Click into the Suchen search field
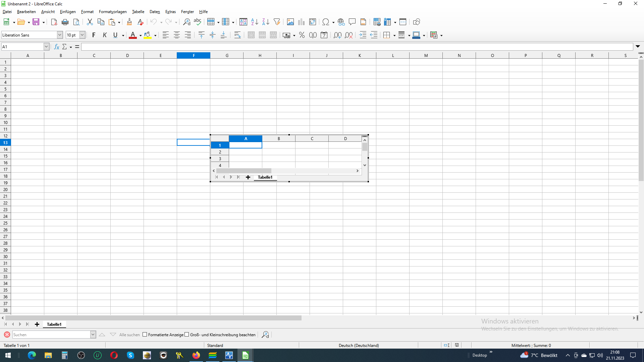The image size is (644, 362). [51, 335]
